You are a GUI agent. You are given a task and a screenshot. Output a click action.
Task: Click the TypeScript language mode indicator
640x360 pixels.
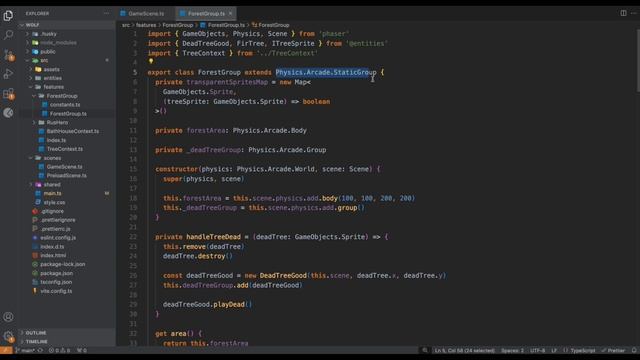coord(579,350)
